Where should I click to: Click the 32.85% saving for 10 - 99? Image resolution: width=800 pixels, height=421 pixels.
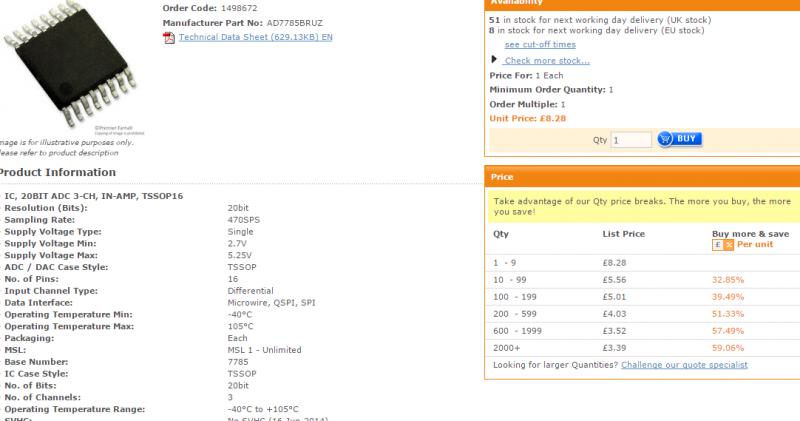pyautogui.click(x=728, y=279)
